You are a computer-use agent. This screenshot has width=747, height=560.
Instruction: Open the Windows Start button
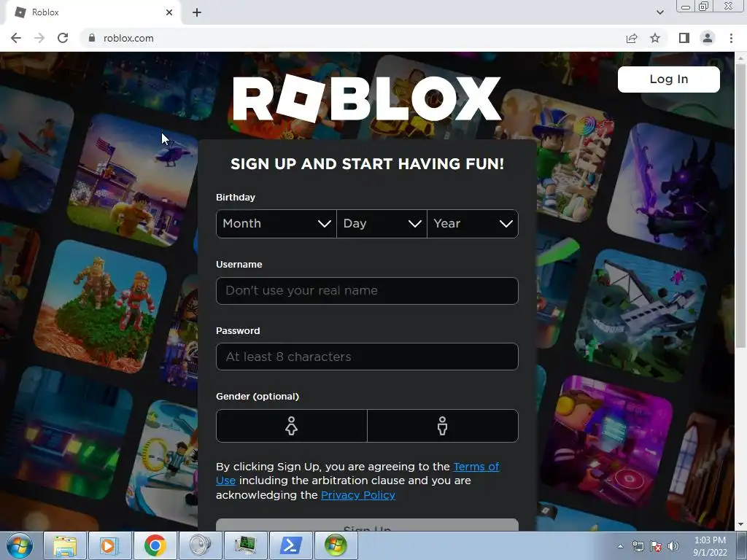tap(19, 545)
